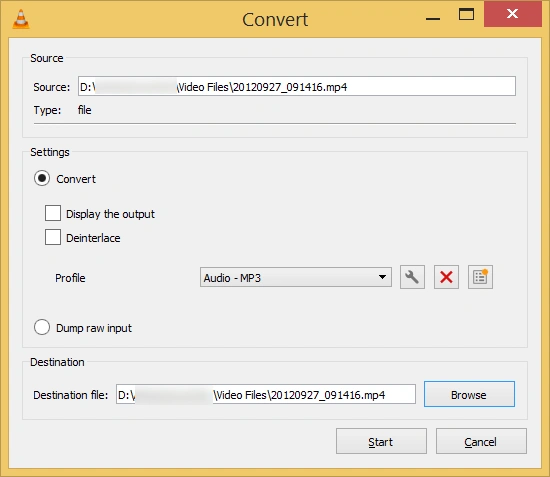Browse for a destination file
Screen dimensions: 550x477
(469, 395)
